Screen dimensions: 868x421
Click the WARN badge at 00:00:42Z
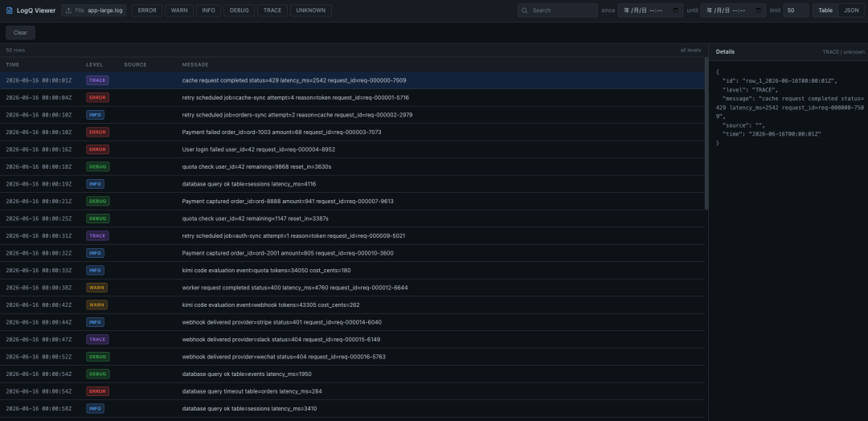pyautogui.click(x=97, y=305)
